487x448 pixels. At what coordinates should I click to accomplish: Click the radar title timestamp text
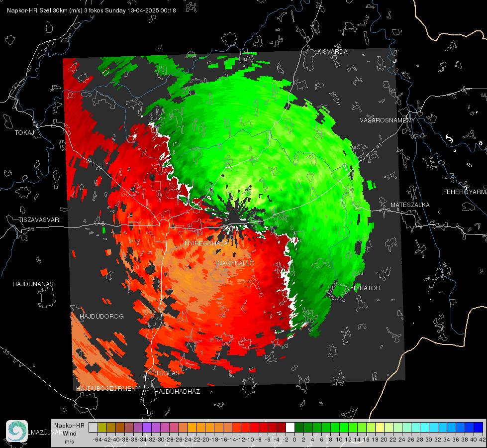(92, 10)
